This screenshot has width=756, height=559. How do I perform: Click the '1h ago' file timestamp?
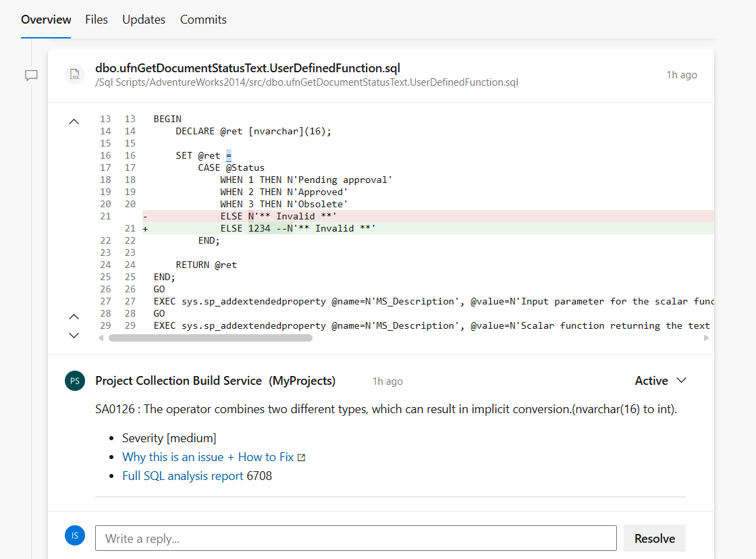[682, 75]
